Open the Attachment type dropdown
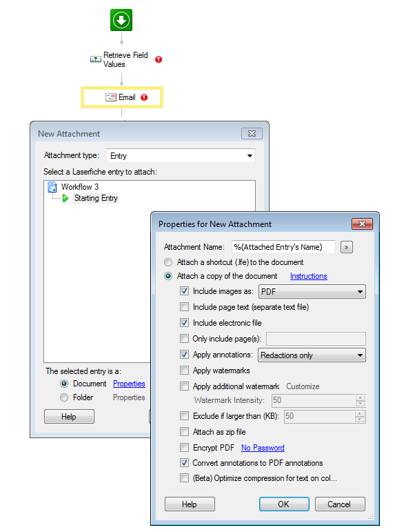The width and height of the screenshot is (395, 532). click(181, 156)
